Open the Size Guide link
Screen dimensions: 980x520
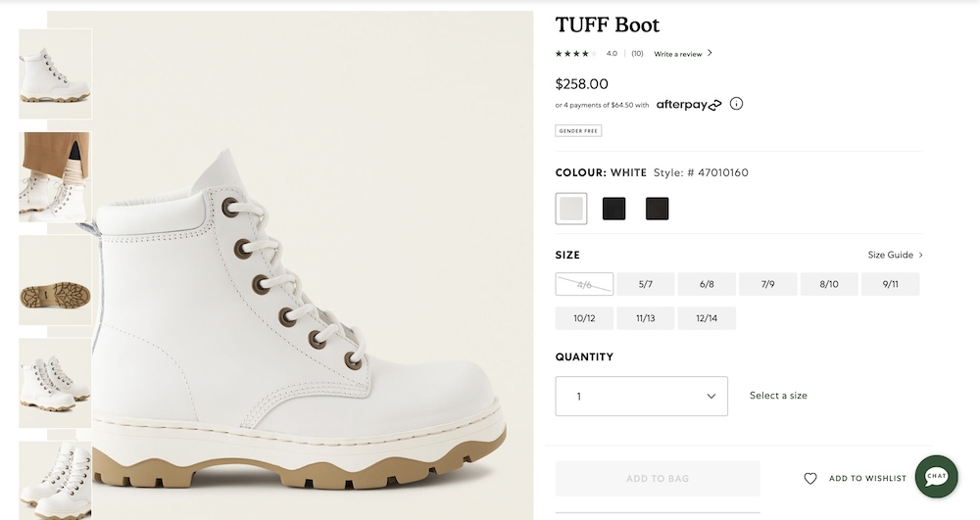point(895,256)
